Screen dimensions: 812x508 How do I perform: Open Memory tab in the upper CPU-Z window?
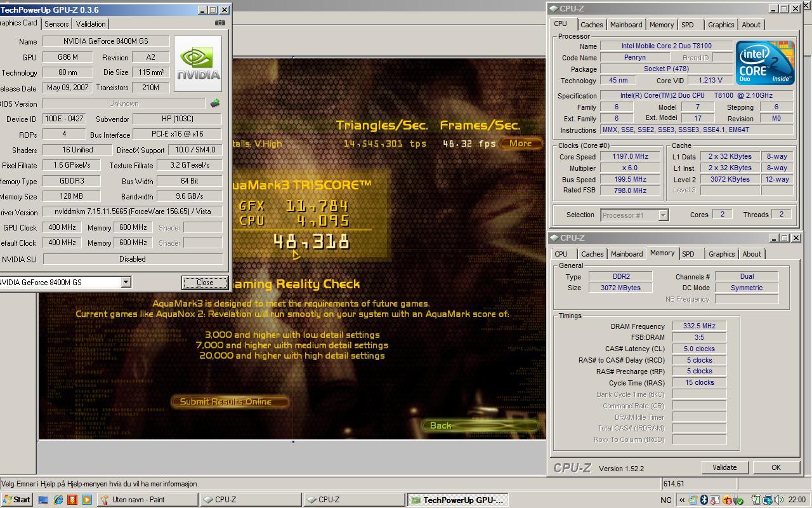point(661,25)
